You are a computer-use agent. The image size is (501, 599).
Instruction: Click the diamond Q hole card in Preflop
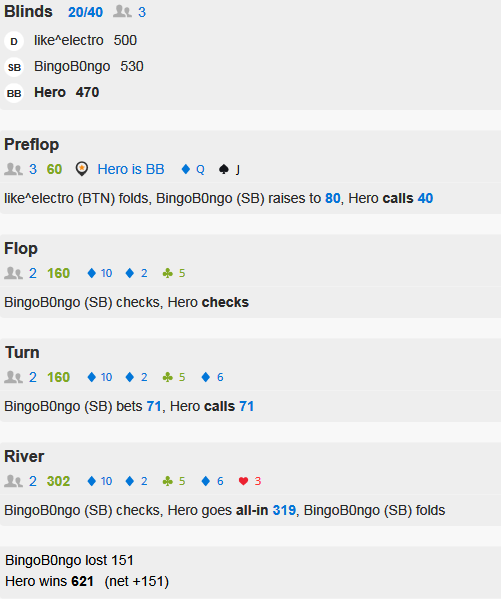(193, 169)
